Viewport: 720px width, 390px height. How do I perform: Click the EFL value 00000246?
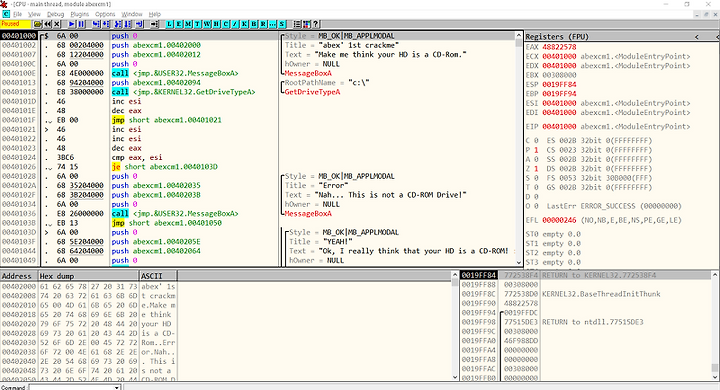click(x=559, y=220)
